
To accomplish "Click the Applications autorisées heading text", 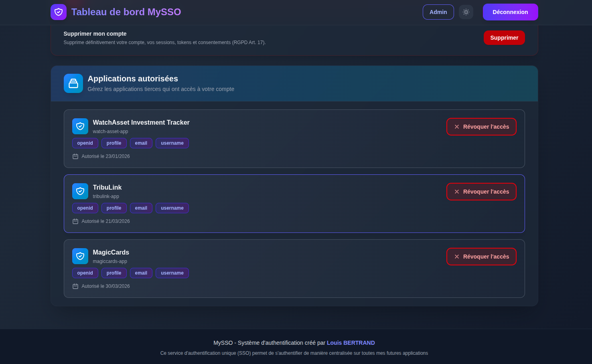I will pyautogui.click(x=133, y=79).
